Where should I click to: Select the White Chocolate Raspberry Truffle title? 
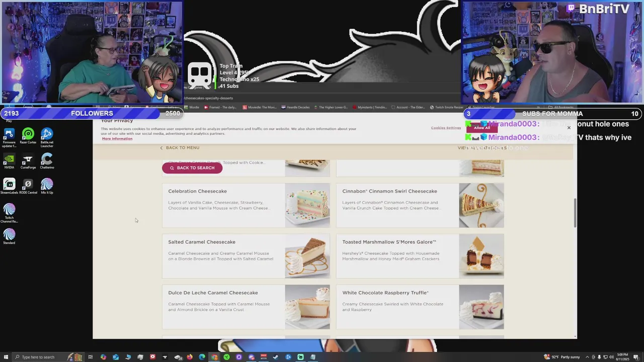pyautogui.click(x=385, y=293)
